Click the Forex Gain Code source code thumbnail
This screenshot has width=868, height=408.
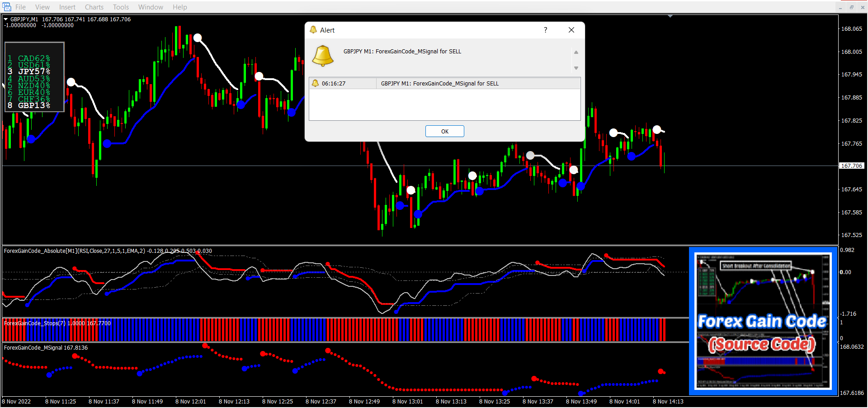763,321
